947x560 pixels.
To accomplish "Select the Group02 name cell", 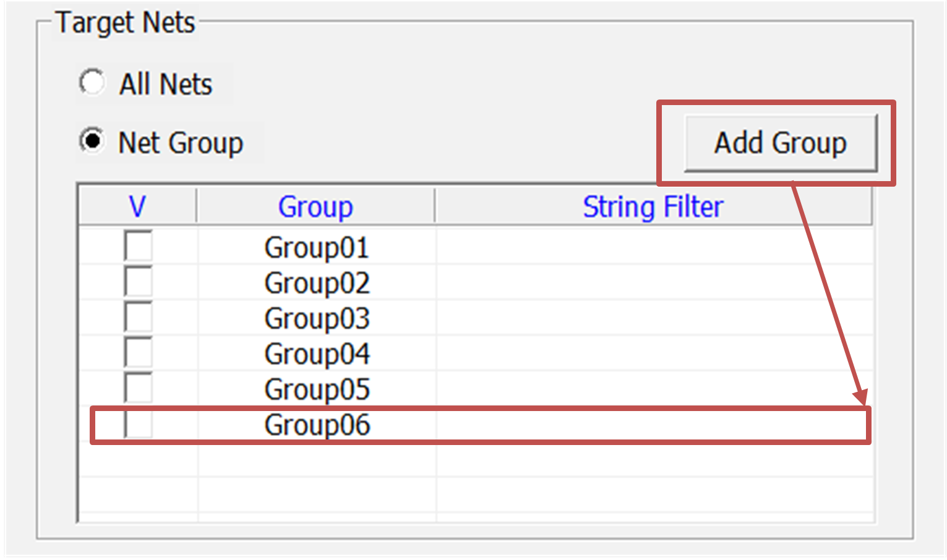I will [x=317, y=283].
